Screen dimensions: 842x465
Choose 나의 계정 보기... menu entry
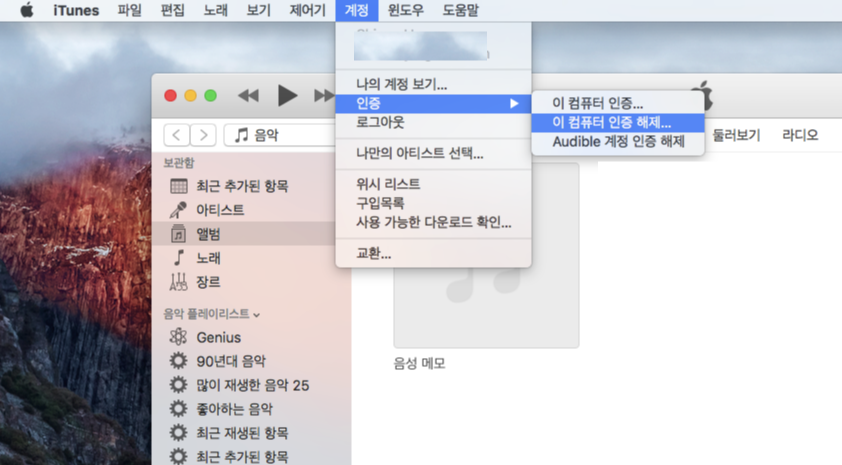pyautogui.click(x=433, y=84)
